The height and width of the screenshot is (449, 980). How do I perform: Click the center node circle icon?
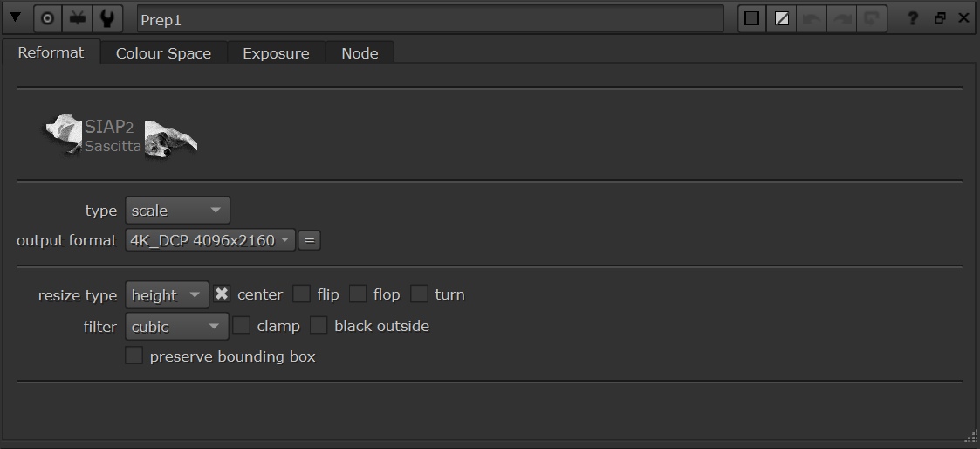pos(47,18)
